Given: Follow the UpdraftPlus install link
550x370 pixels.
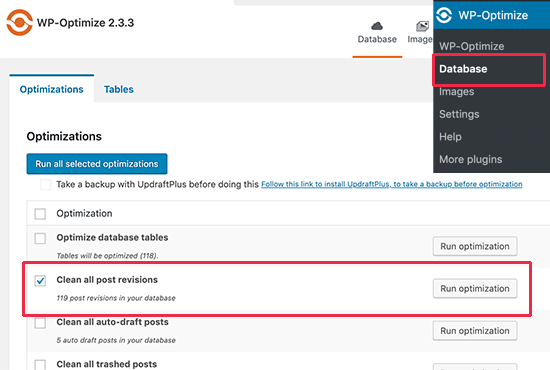Looking at the screenshot, I should tap(392, 184).
